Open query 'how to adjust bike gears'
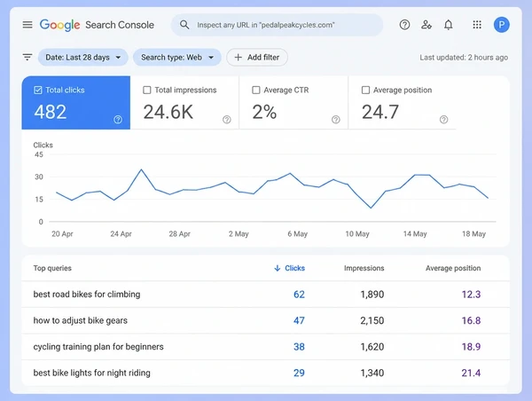Screen dimensions: 532x401 pos(81,320)
